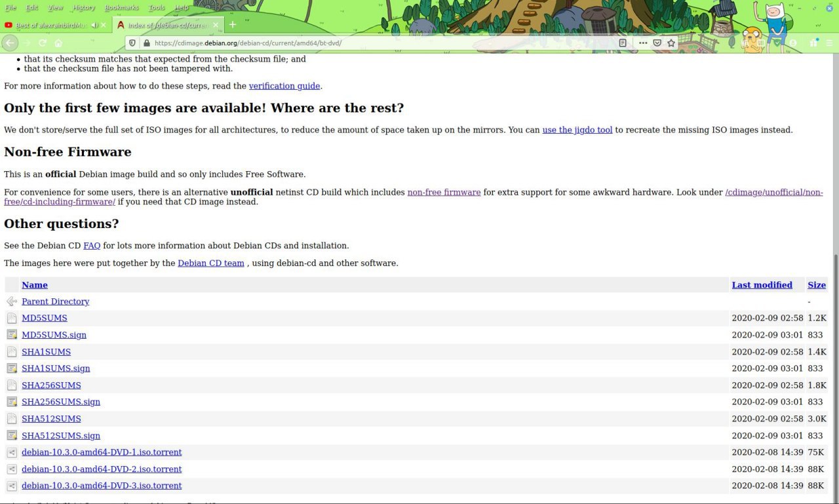Go to Parent Directory link
Screen dimensions: 839x504
click(x=55, y=301)
